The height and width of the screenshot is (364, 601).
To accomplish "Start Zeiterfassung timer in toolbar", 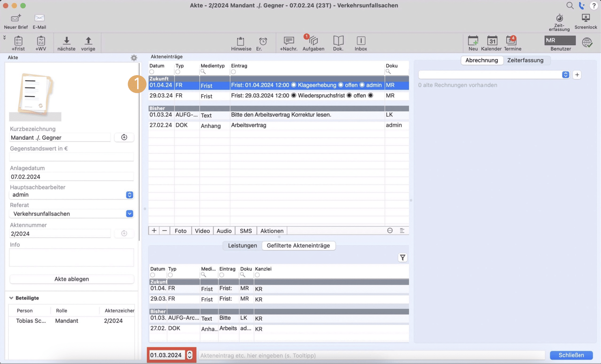I will pos(559,23).
